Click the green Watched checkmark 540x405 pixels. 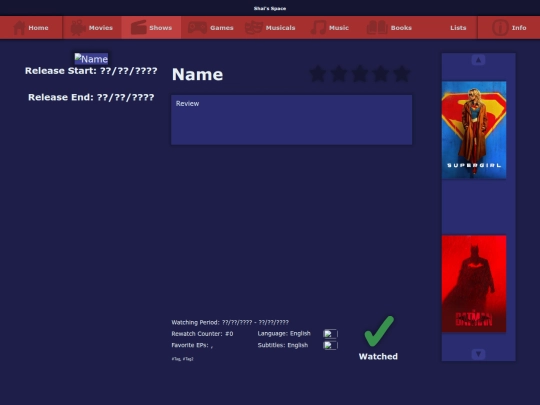pyautogui.click(x=379, y=331)
